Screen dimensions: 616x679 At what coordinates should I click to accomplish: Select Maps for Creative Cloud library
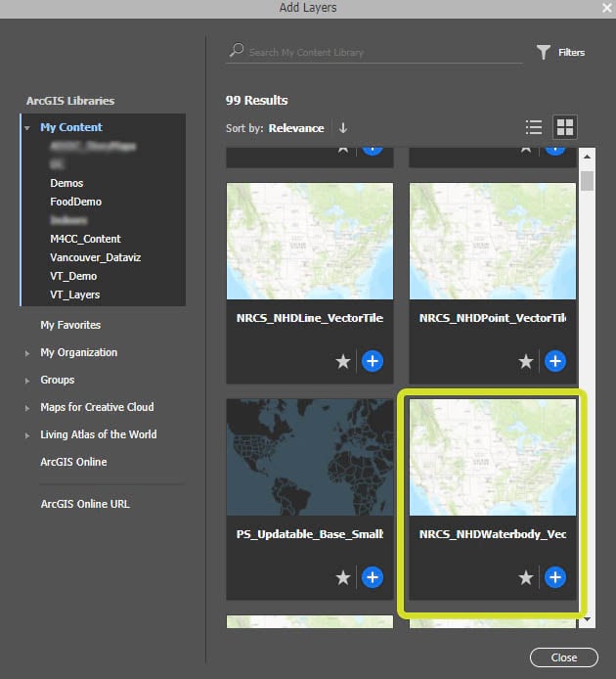click(x=97, y=407)
